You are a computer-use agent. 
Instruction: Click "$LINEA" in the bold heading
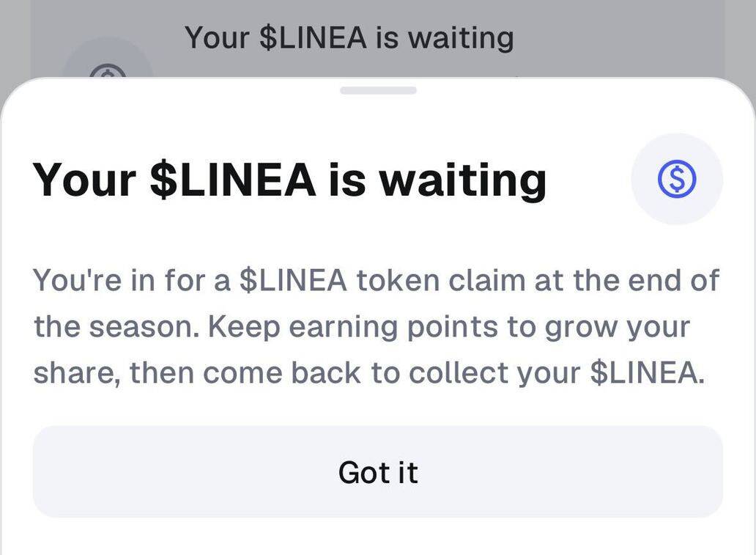pyautogui.click(x=232, y=179)
